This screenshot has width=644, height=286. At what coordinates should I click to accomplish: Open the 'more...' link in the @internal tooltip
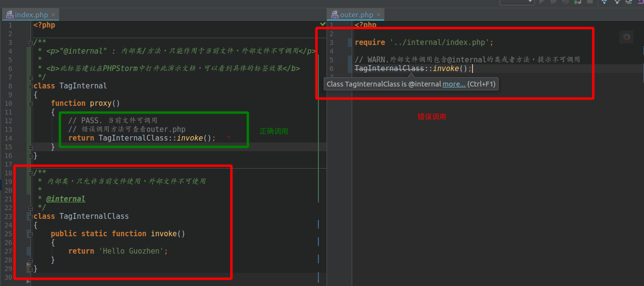[454, 84]
